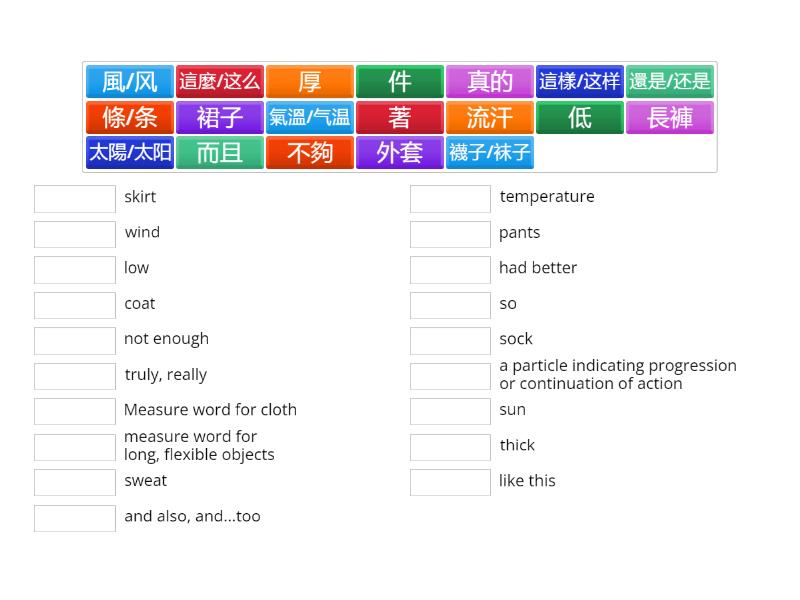This screenshot has height=600, width=800.
Task: Click the box beside not enough
Action: [75, 341]
